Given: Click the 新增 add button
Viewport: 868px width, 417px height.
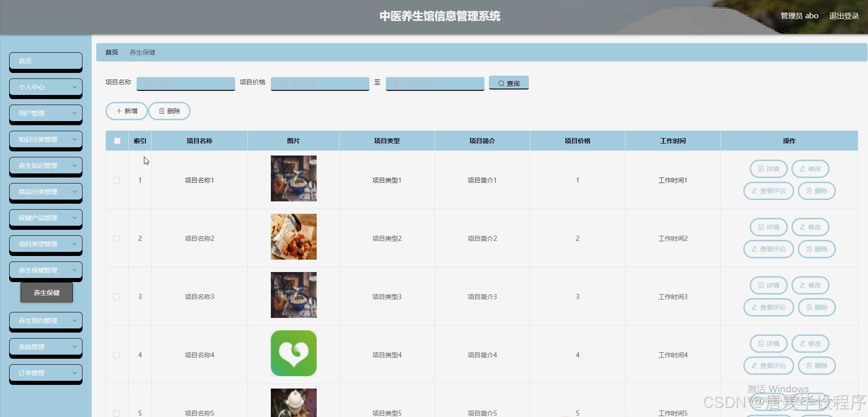Looking at the screenshot, I should tap(126, 111).
